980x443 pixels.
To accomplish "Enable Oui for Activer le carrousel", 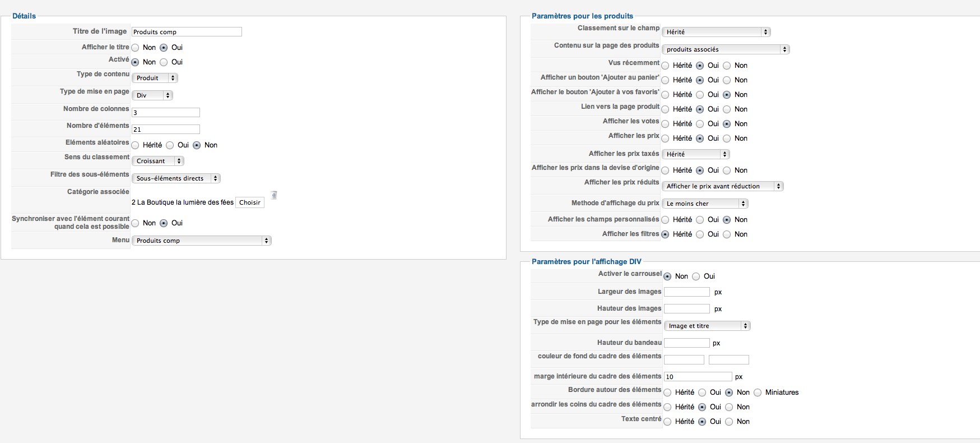I will tap(696, 276).
